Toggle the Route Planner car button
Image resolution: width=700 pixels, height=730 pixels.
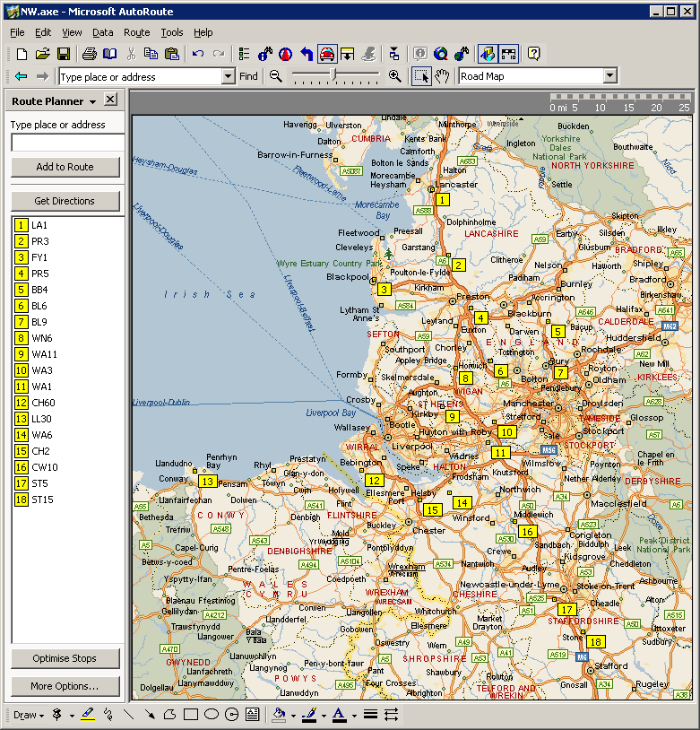click(x=326, y=54)
